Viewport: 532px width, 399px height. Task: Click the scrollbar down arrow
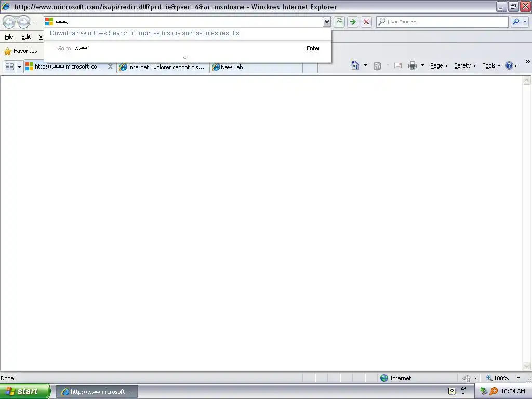527,366
